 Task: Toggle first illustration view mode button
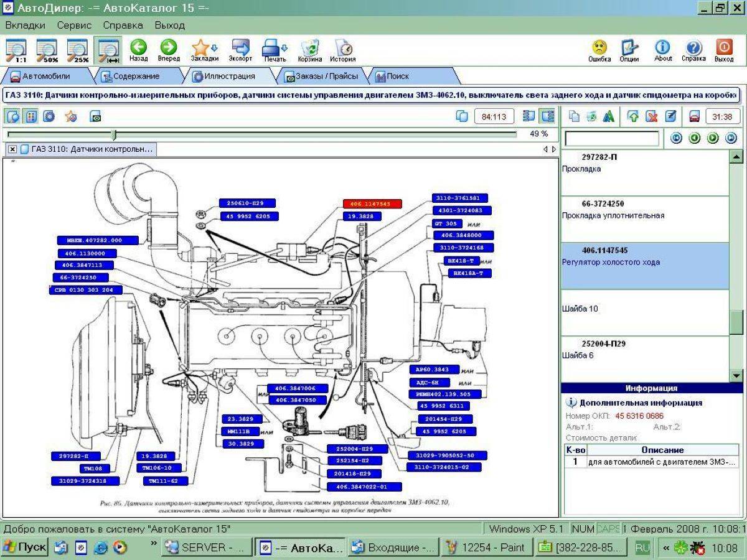(12, 116)
